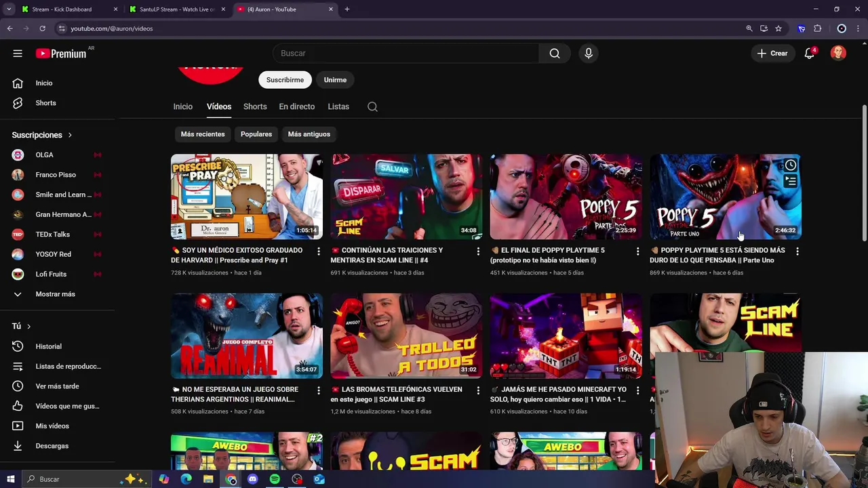The image size is (868, 488).
Task: Open the Minecraft TNT video thumbnail
Action: pyautogui.click(x=566, y=335)
